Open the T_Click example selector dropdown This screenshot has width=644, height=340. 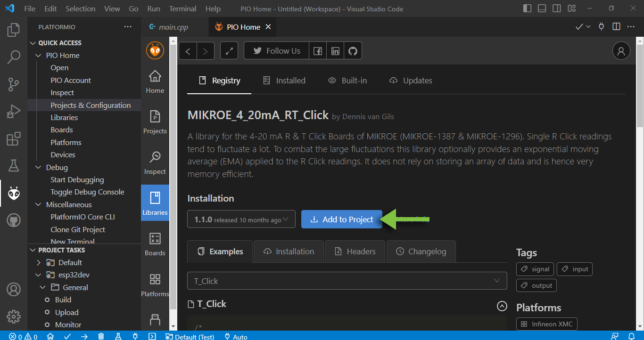[347, 281]
